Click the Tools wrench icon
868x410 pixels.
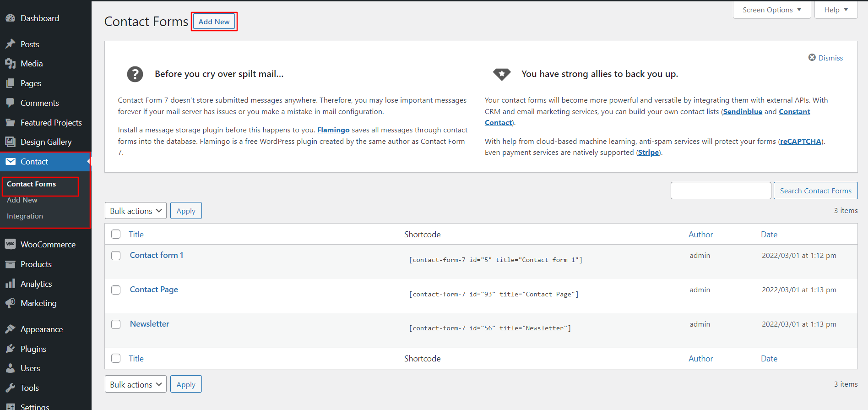(10, 388)
